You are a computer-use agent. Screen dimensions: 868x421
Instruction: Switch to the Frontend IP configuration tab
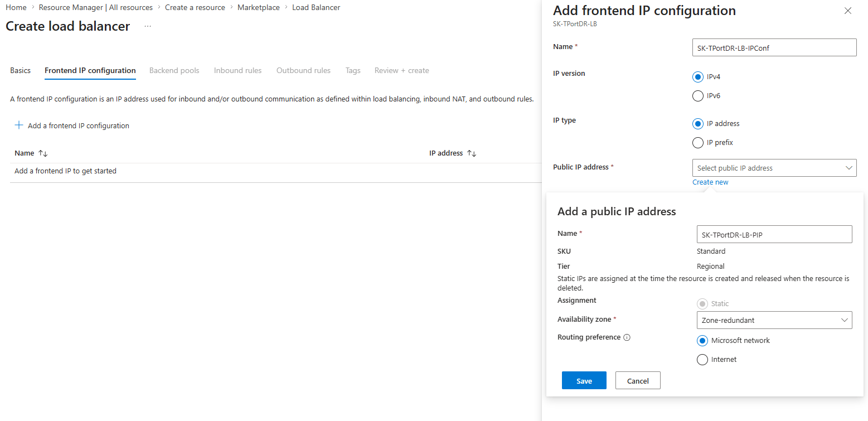coord(90,71)
